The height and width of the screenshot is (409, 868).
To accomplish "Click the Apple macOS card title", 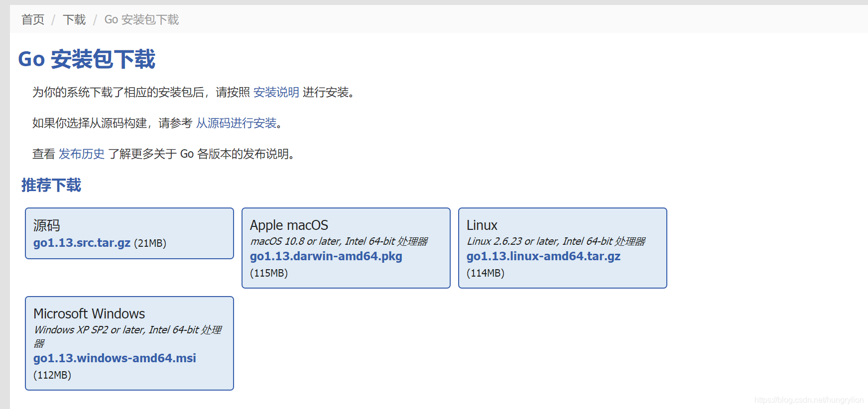I will pos(289,225).
